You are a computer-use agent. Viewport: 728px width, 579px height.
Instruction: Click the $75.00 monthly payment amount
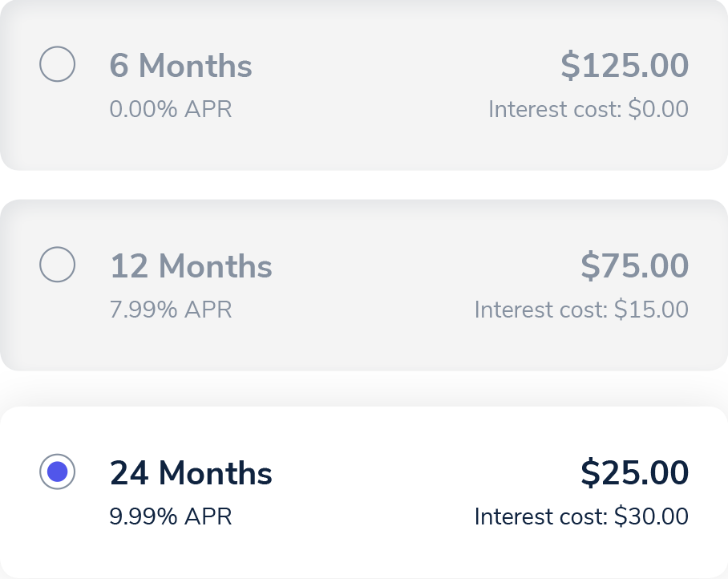click(x=635, y=266)
